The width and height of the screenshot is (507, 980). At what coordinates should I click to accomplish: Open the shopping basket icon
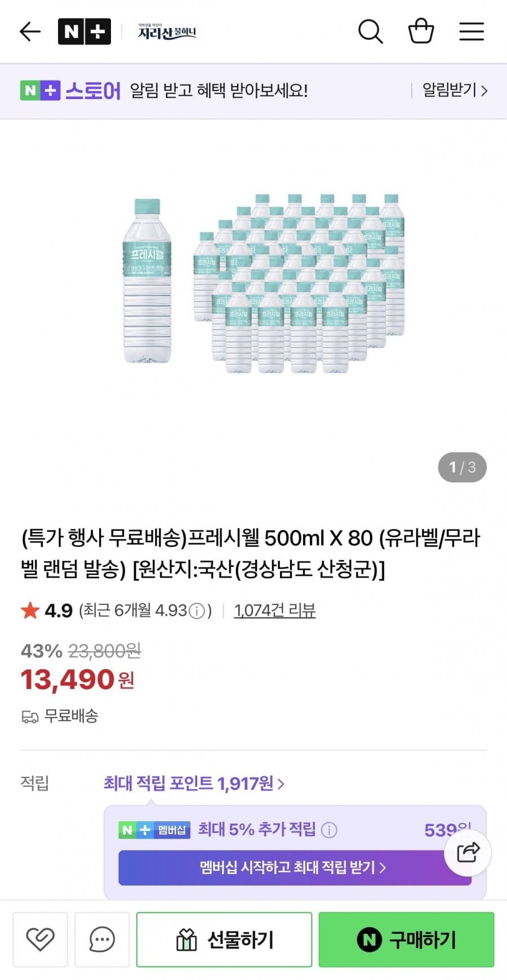click(x=421, y=32)
